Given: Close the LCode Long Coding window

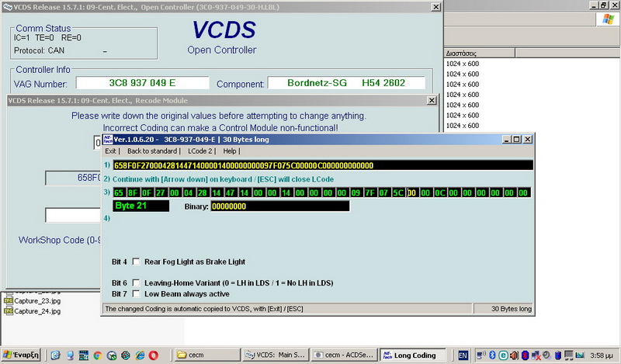Looking at the screenshot, I should (528, 139).
